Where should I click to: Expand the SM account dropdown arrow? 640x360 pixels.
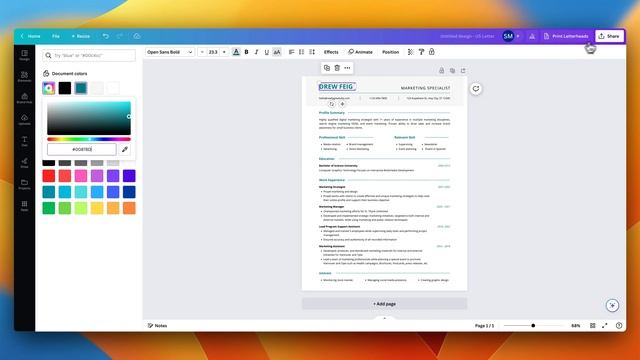(518, 36)
